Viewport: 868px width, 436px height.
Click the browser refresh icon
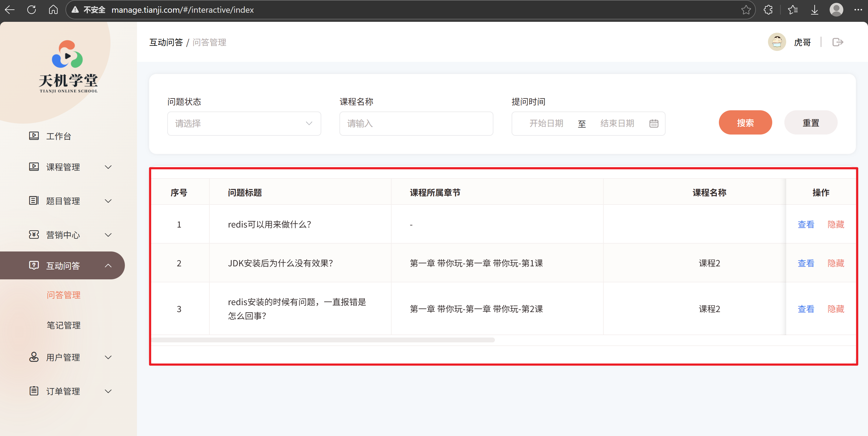(x=31, y=10)
